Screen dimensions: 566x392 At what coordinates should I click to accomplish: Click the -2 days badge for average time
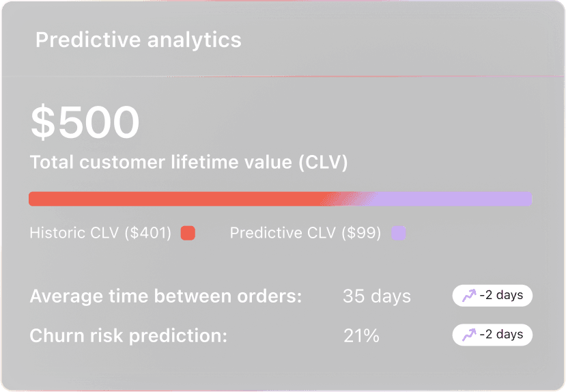pos(492,296)
